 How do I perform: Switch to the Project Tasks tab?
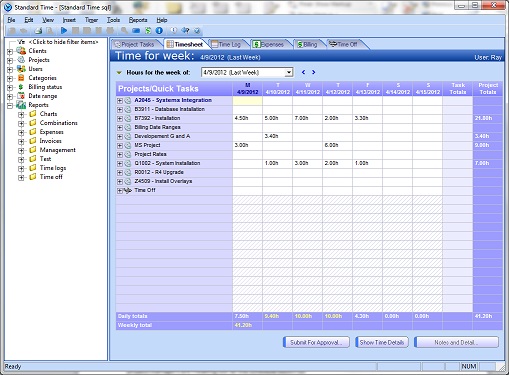(x=137, y=44)
